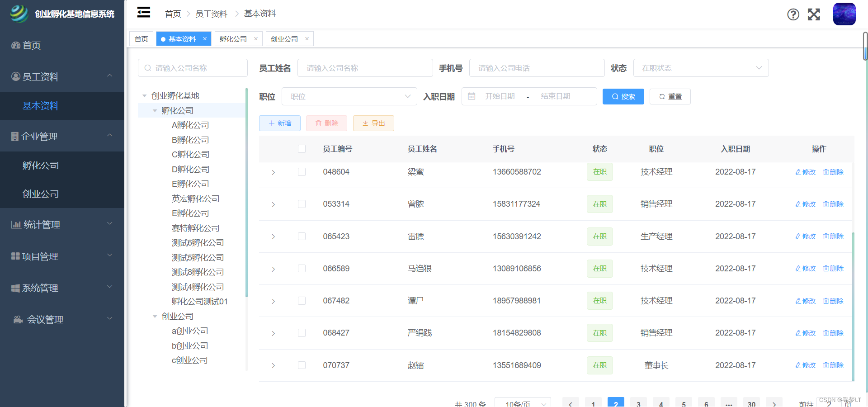Toggle fullscreen with the expand arrows icon
Viewport: 868px width, 407px height.
pos(814,14)
